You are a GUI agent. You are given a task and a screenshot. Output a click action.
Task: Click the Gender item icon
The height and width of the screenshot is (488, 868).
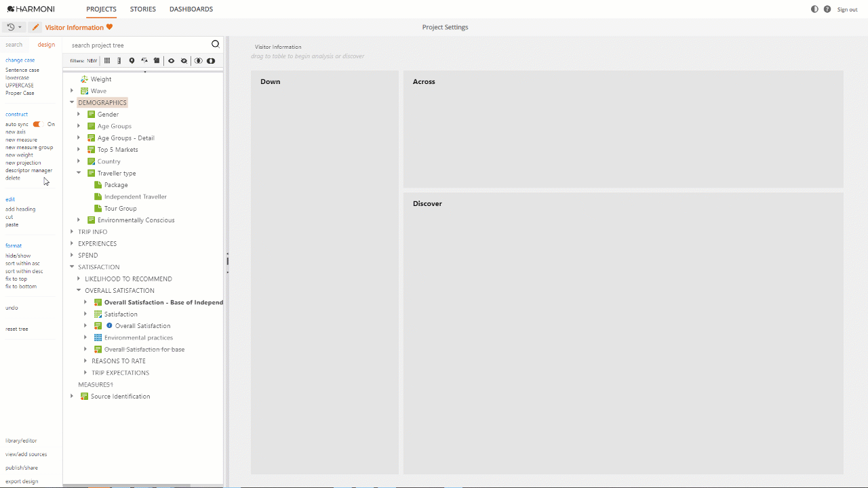click(x=91, y=115)
